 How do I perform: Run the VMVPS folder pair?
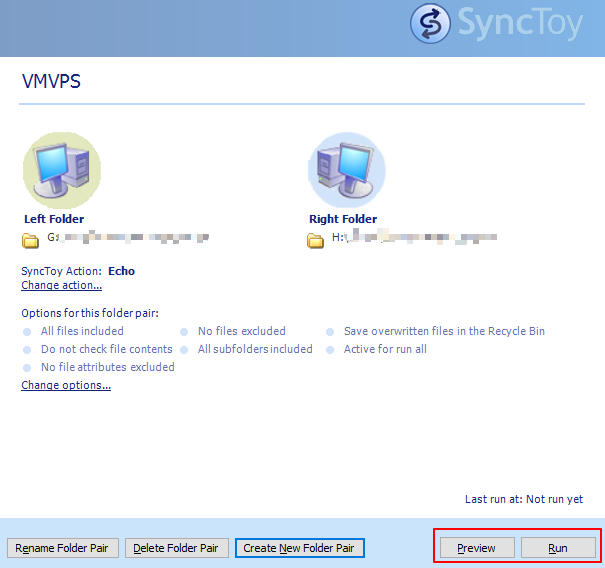[x=558, y=548]
